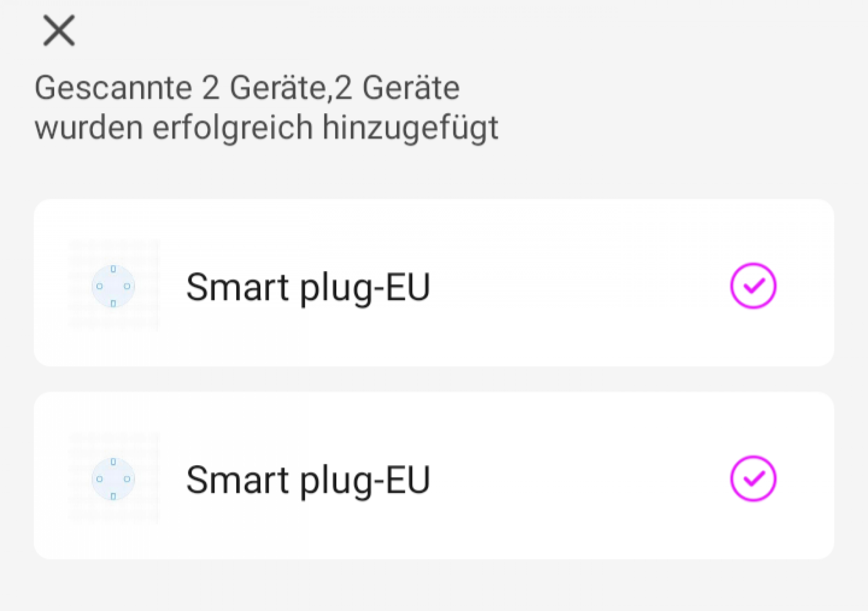Click the 'Gescannte 2 Geräte' header text
The image size is (868, 611).
(x=181, y=88)
